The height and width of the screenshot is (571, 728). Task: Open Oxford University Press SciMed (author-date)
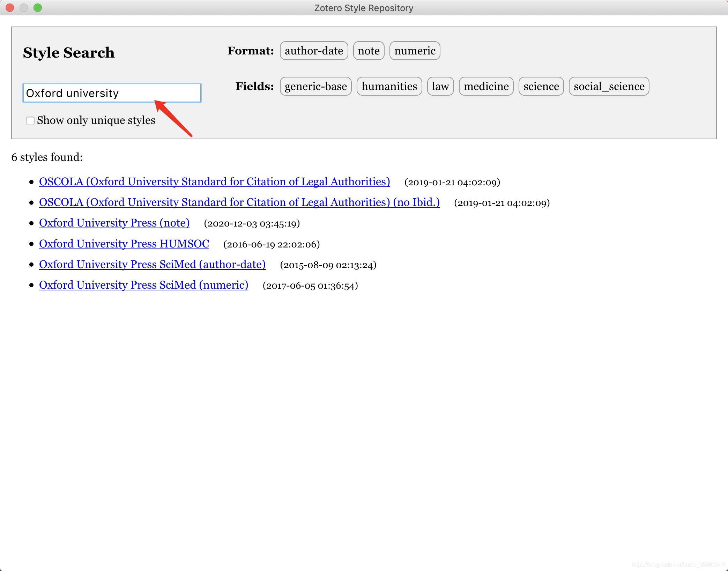(x=153, y=265)
